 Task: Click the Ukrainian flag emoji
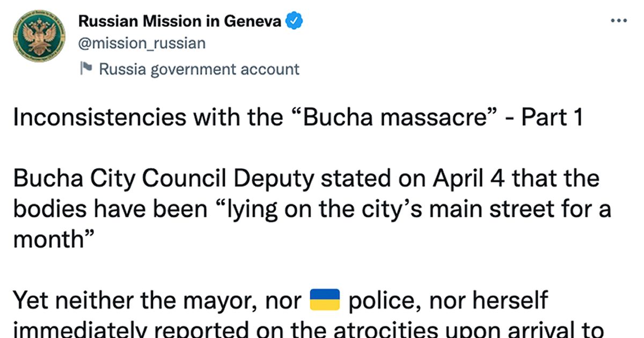coord(325,300)
